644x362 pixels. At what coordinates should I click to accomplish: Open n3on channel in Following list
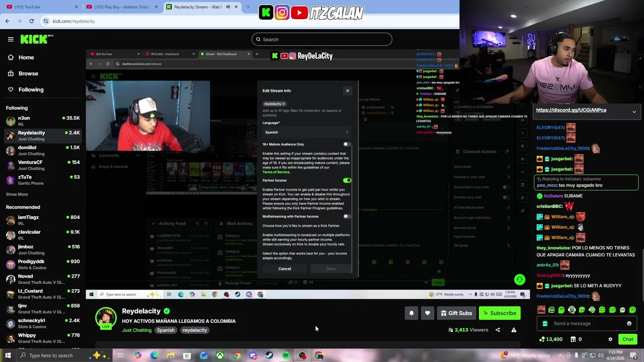coord(43,121)
